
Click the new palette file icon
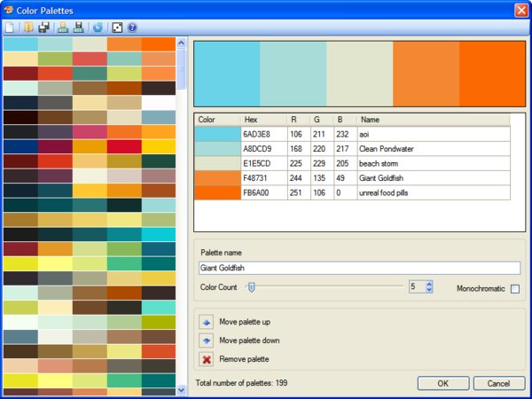[9, 27]
